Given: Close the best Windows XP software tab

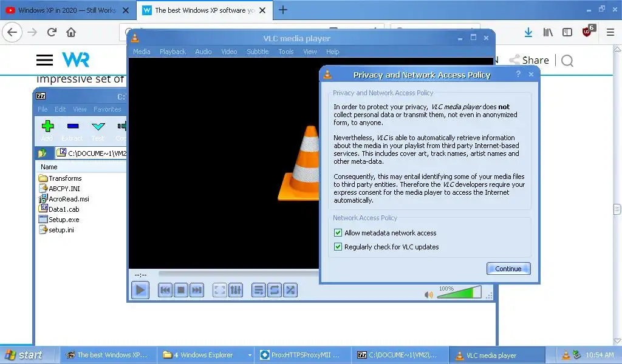Looking at the screenshot, I should tap(262, 10).
